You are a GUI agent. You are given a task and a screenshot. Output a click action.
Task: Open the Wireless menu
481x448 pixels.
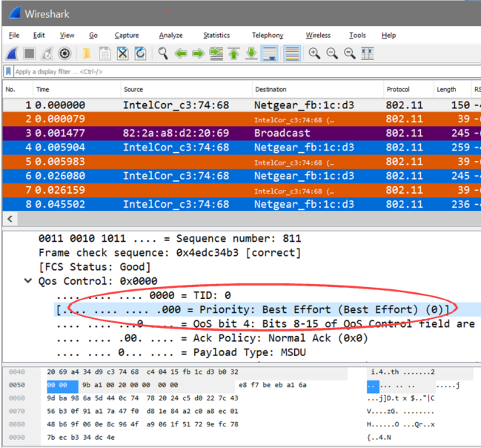[318, 36]
